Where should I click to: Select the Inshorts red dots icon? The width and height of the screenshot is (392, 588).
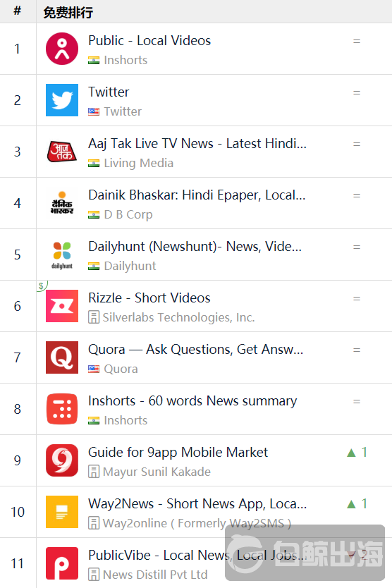tap(62, 409)
